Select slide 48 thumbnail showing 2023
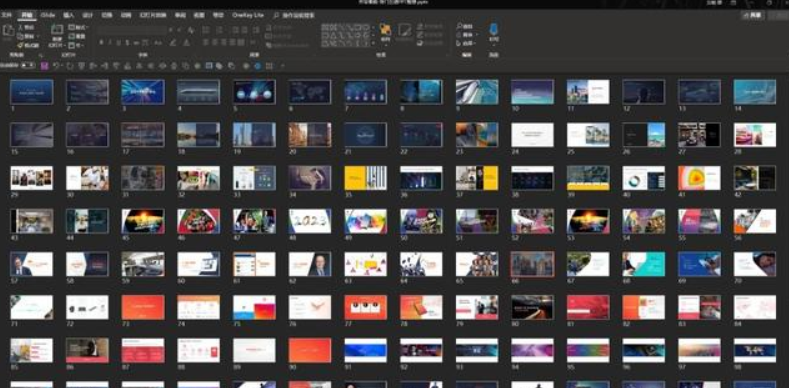789x388 pixels. pos(310,221)
